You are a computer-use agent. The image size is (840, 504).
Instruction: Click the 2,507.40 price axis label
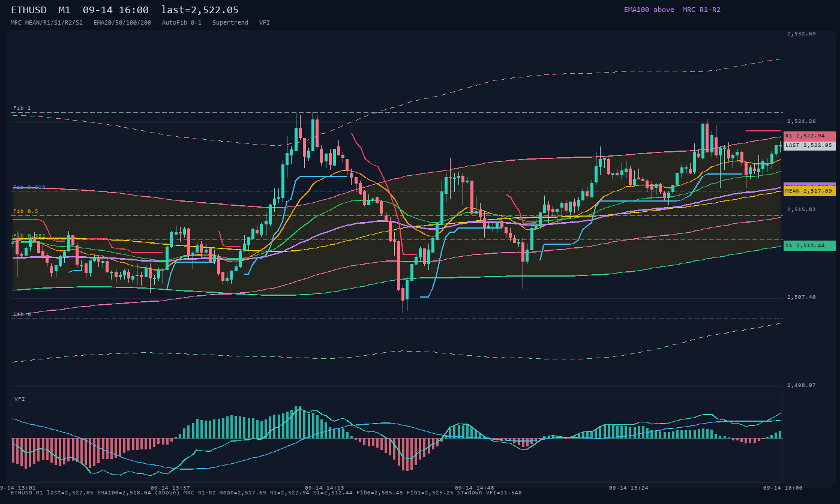pos(802,297)
